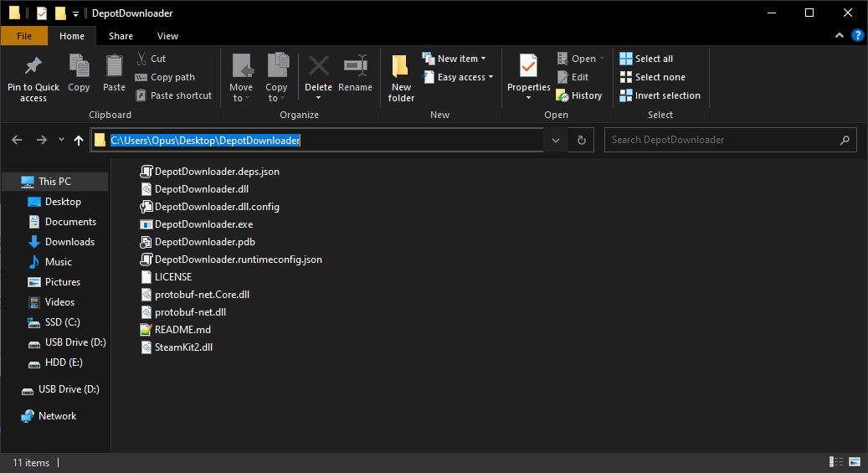Open the Move to menu
Viewport: 868px width, 473px height.
(241, 78)
